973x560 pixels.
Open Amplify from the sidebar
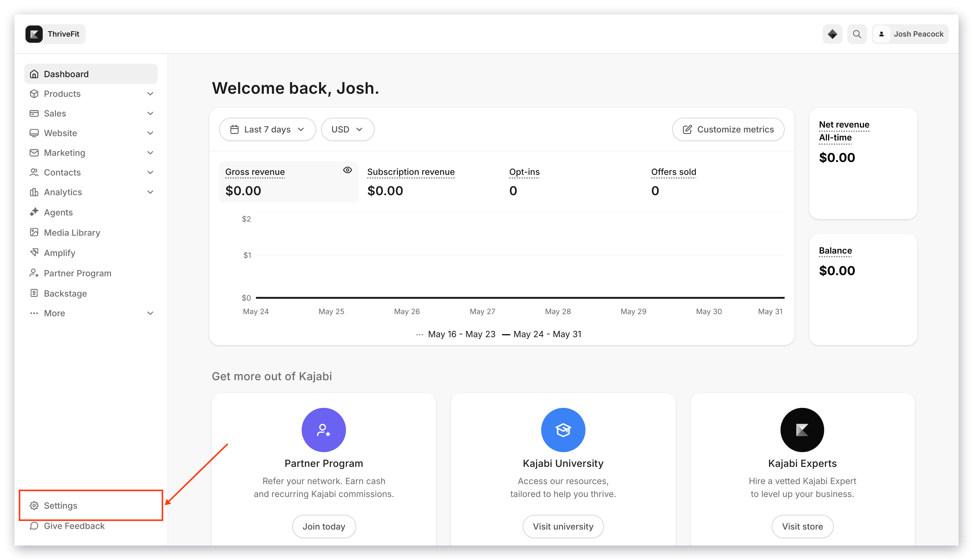pyautogui.click(x=91, y=252)
